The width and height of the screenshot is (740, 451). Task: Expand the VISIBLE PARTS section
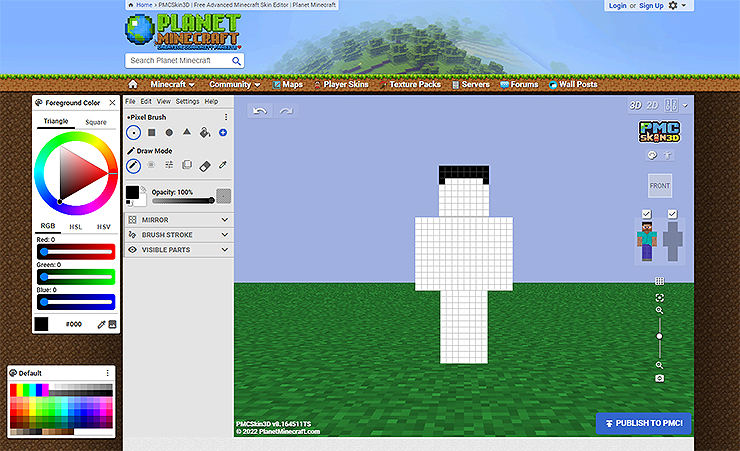(x=179, y=250)
